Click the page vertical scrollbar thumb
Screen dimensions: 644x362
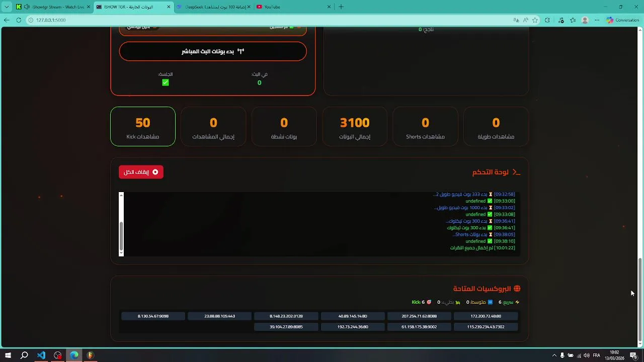pyautogui.click(x=640, y=299)
